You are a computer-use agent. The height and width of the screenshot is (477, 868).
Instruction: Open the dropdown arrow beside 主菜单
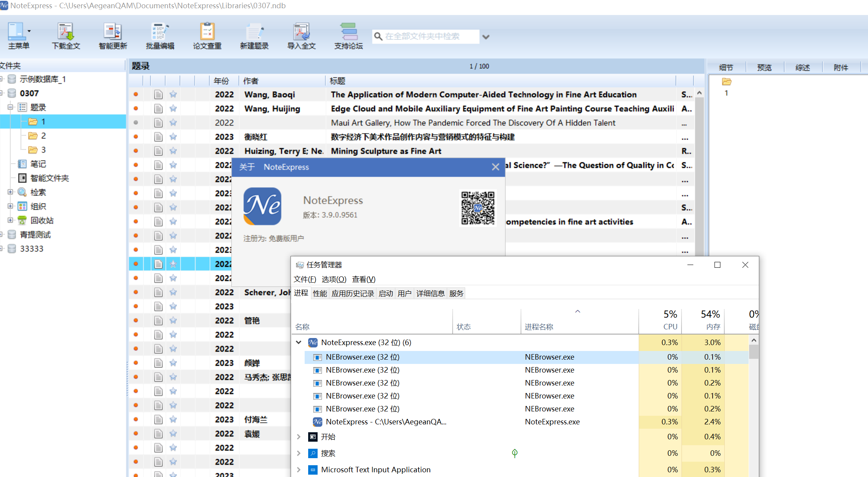29,31
